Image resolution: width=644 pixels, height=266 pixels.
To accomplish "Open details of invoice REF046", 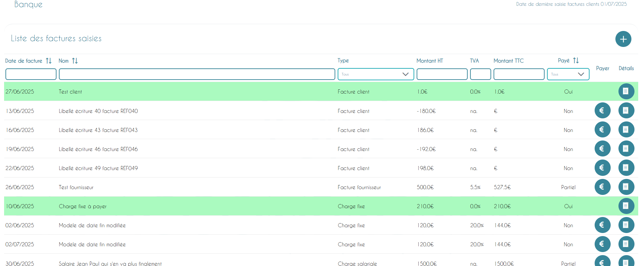I will click(626, 149).
